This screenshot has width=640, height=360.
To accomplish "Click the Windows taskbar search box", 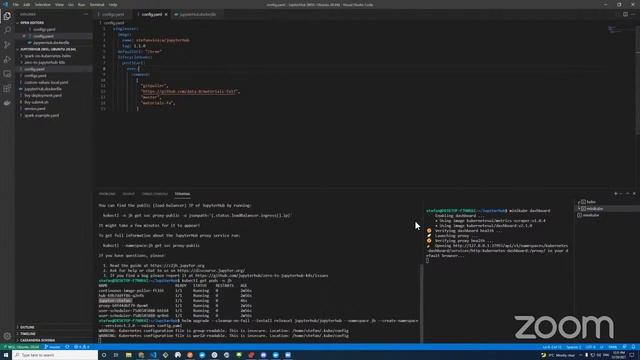I will coord(55,355).
